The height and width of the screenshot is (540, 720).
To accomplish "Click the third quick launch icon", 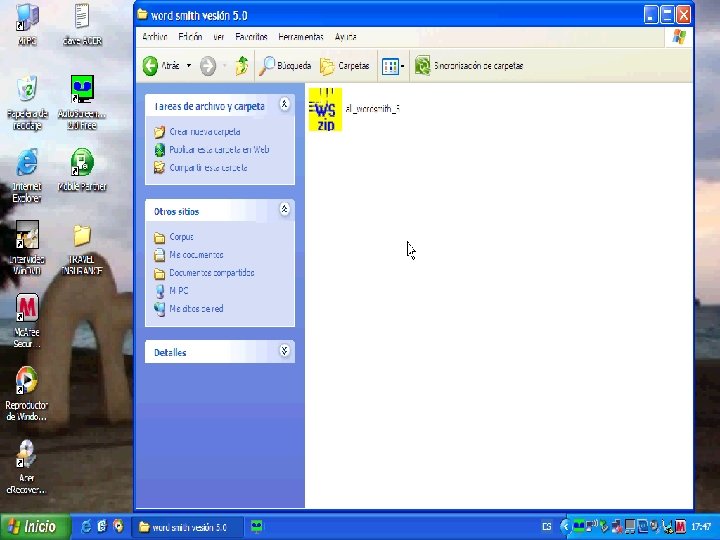I will coord(118,526).
